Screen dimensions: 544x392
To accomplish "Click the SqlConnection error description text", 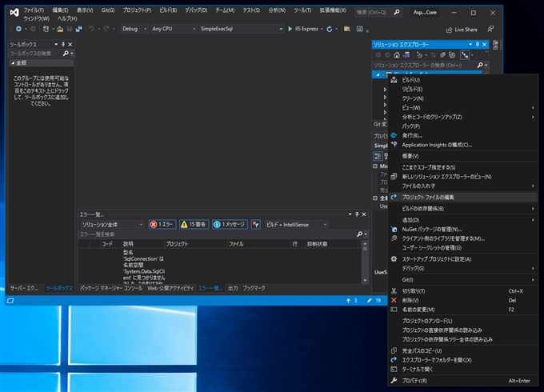I will pos(144,265).
